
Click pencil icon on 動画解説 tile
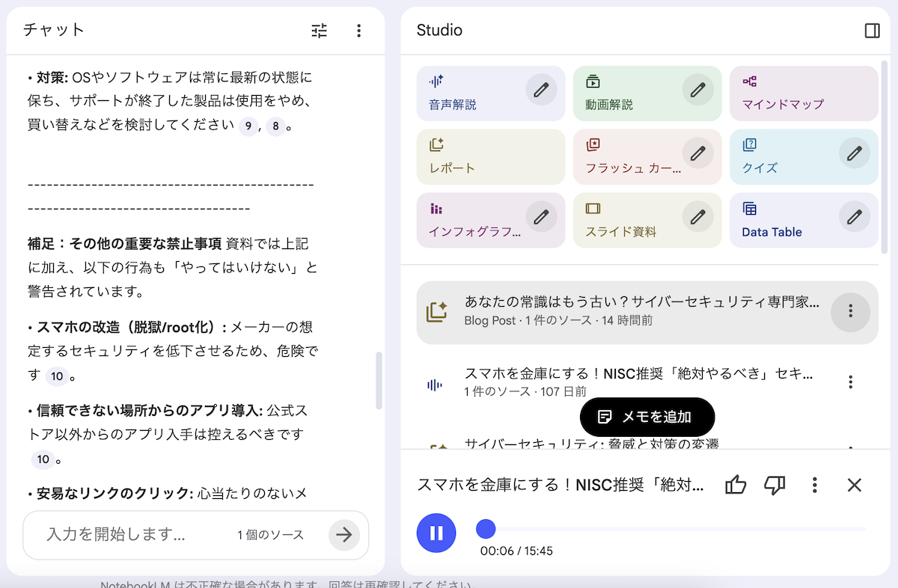(x=697, y=90)
